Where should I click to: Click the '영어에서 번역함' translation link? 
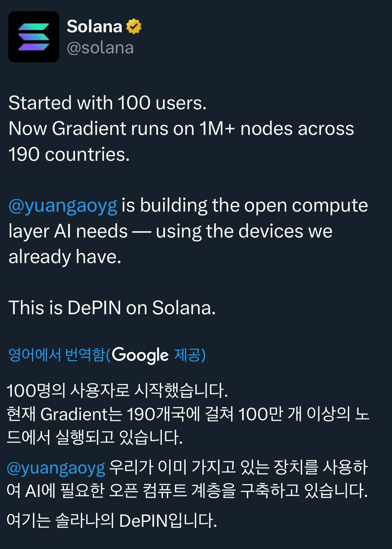[x=57, y=355]
